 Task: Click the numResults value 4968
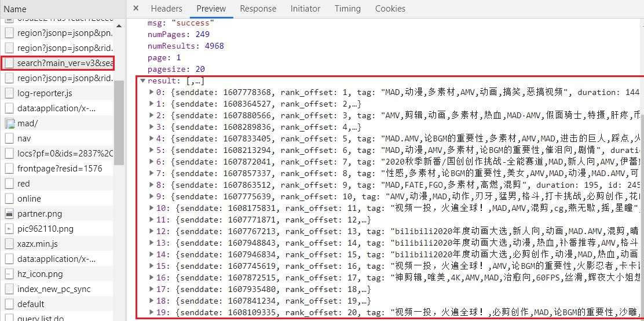pyautogui.click(x=214, y=46)
